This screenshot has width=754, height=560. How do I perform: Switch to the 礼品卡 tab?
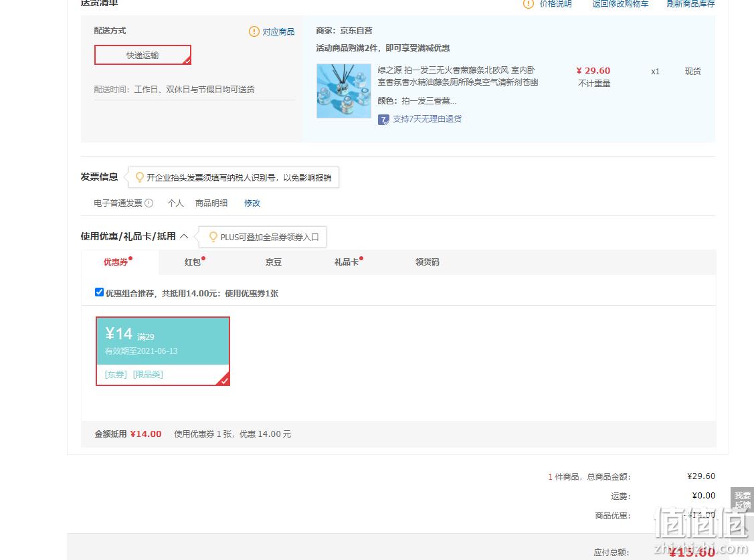pyautogui.click(x=348, y=262)
